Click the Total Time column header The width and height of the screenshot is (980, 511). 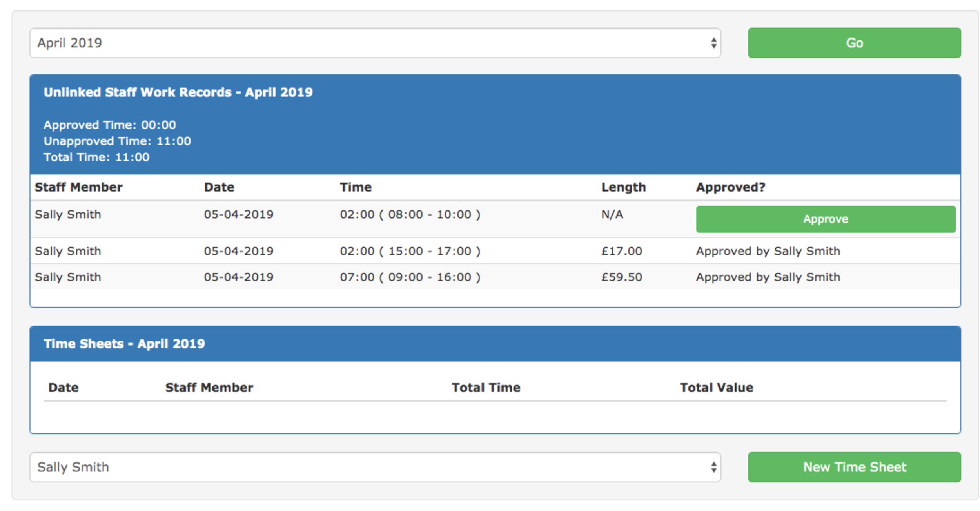[x=486, y=388]
